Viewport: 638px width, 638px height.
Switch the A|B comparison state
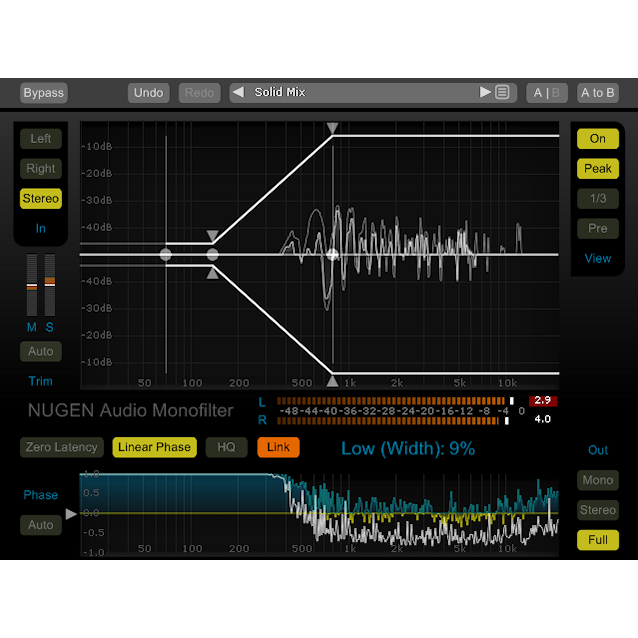tap(547, 93)
